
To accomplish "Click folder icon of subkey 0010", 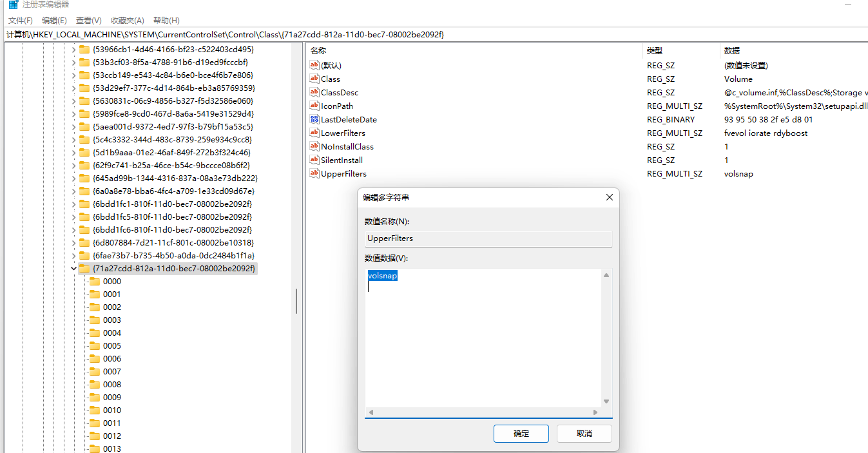I will [95, 410].
